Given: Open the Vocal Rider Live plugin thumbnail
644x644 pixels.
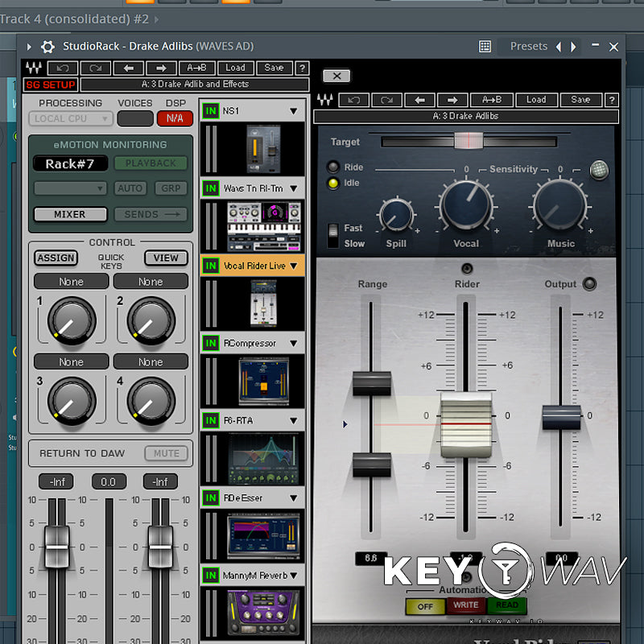Looking at the screenshot, I should pos(263,303).
